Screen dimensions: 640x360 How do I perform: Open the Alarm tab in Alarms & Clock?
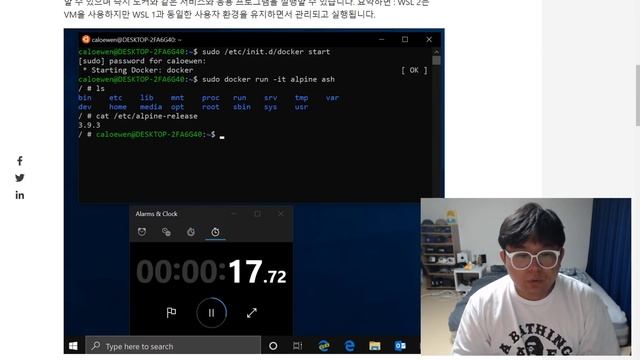point(142,232)
